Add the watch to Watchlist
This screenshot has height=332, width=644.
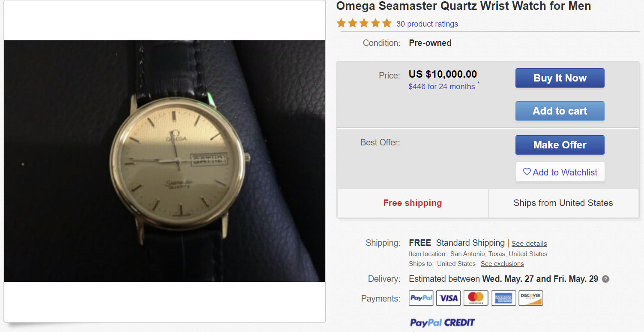(560, 172)
